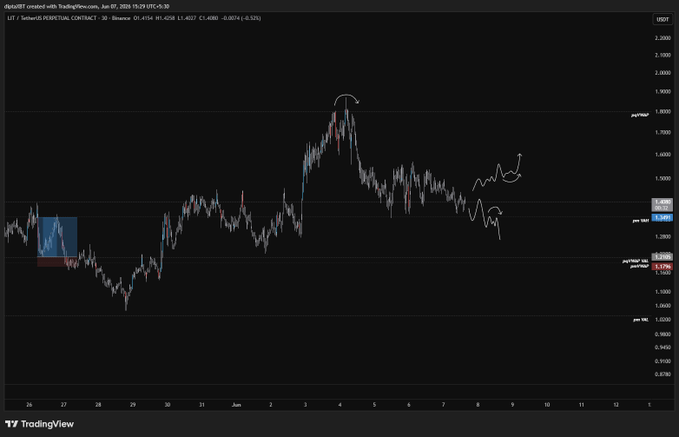Click date 29 on time axis
The image size is (679, 437).
tap(133, 405)
